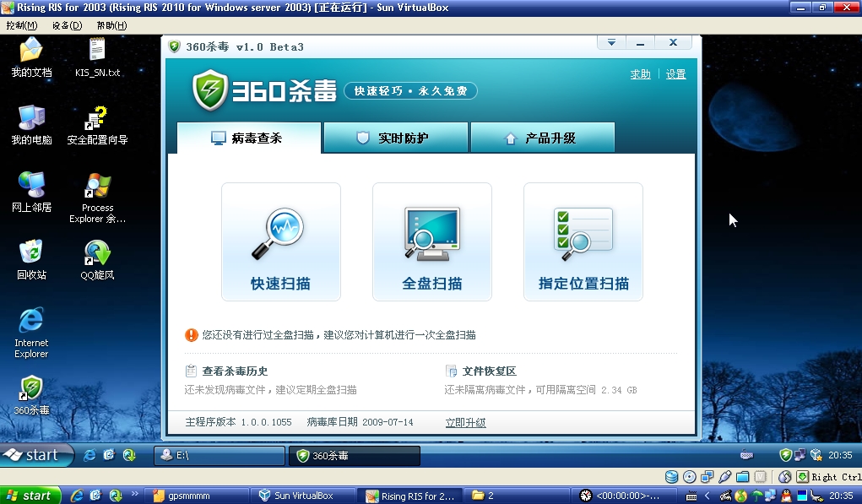Select the Internet Explorer desktop icon
862x504 pixels.
[31, 333]
